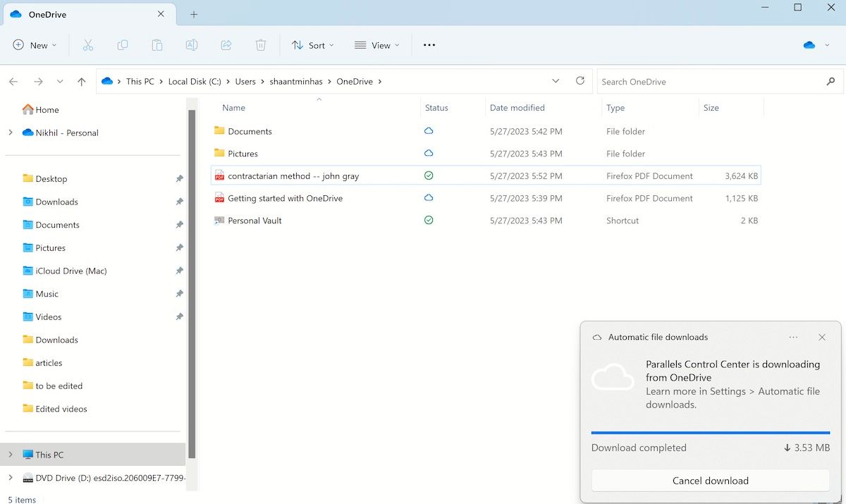846x504 pixels.
Task: Click the OneDrive cloud icon near the toolbar's right
Action: coord(809,44)
